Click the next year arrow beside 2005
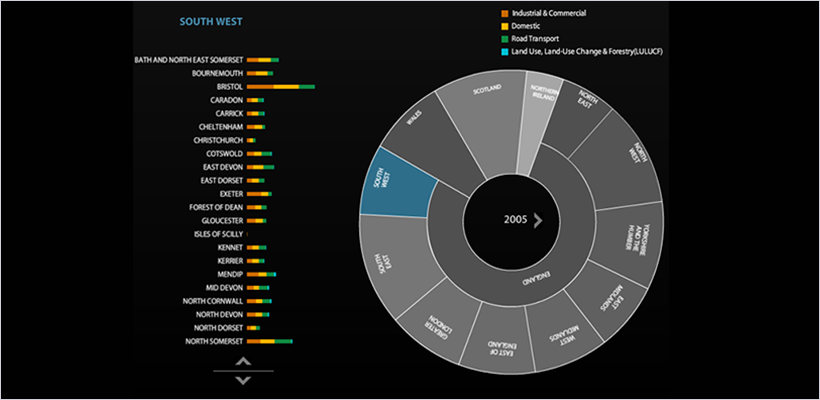 point(538,220)
